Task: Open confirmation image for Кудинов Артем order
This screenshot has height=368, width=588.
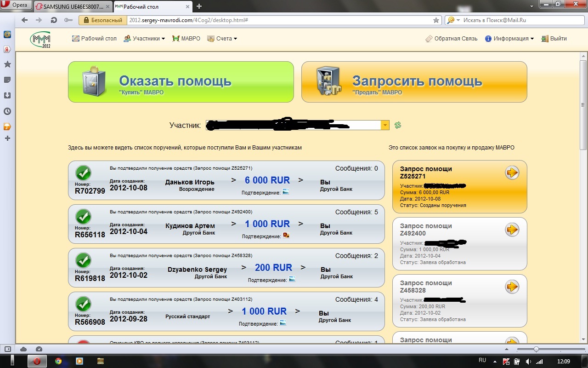Action: (286, 236)
